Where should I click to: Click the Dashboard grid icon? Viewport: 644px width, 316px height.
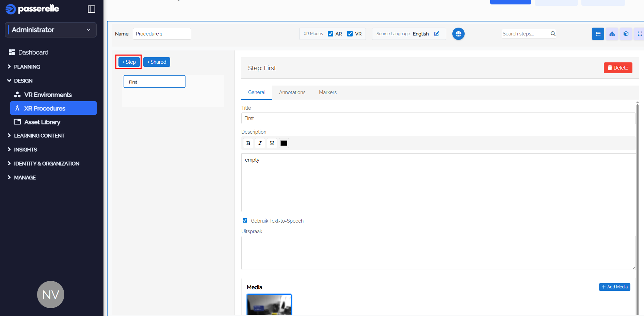pyautogui.click(x=12, y=52)
